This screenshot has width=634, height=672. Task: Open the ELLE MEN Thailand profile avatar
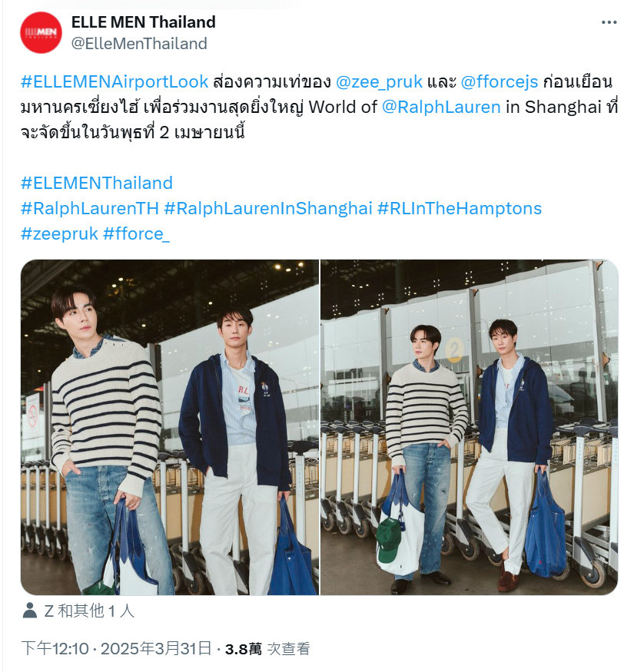tap(41, 32)
